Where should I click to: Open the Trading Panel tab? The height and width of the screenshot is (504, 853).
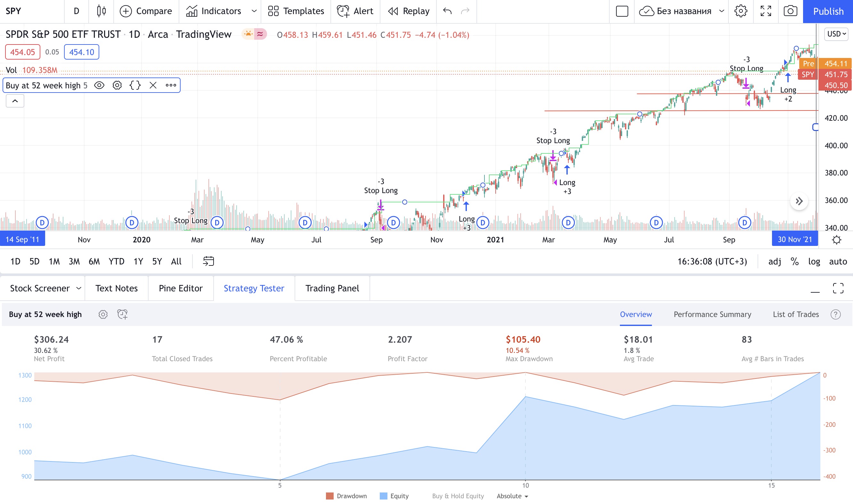332,288
